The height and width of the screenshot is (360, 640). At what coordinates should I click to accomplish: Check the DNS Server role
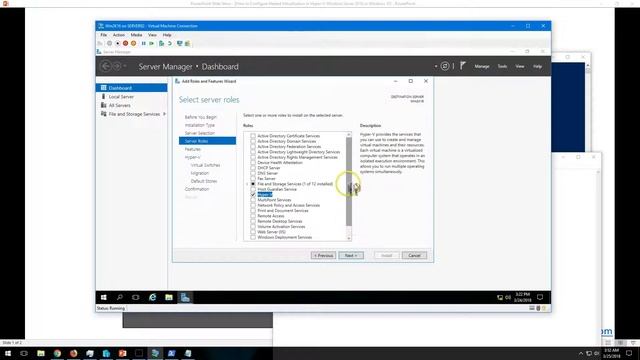pyautogui.click(x=253, y=173)
